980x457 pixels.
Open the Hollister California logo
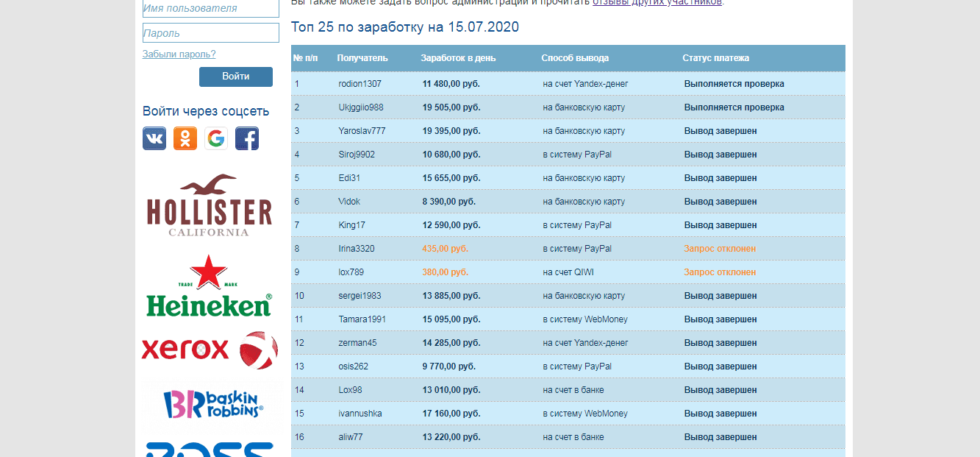(x=209, y=206)
